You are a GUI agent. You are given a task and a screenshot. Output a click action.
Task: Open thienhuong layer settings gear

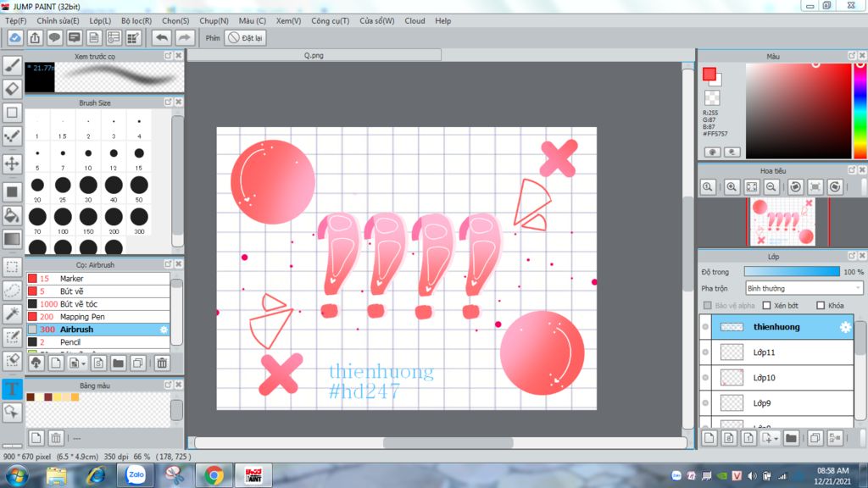[x=845, y=327]
